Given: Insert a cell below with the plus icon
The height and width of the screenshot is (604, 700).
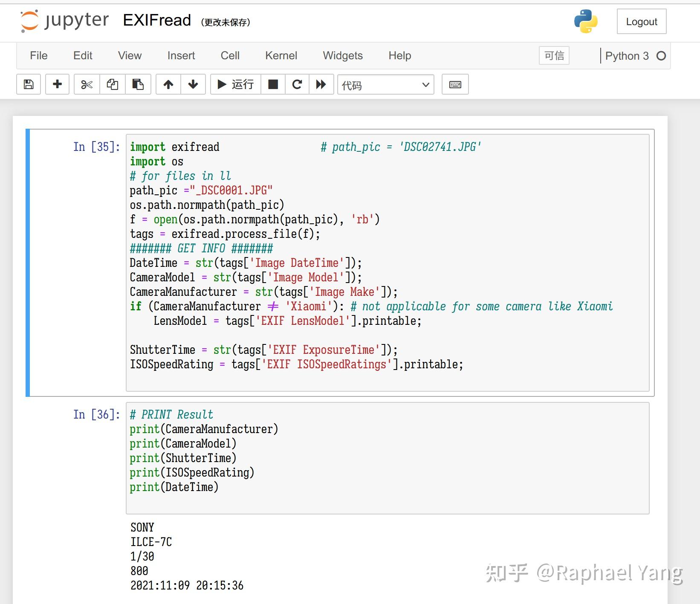Looking at the screenshot, I should tap(57, 84).
